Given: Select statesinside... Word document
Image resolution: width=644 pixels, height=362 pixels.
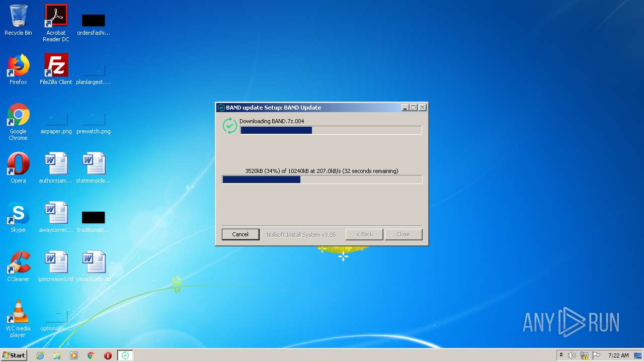Looking at the screenshot, I should [x=94, y=168].
